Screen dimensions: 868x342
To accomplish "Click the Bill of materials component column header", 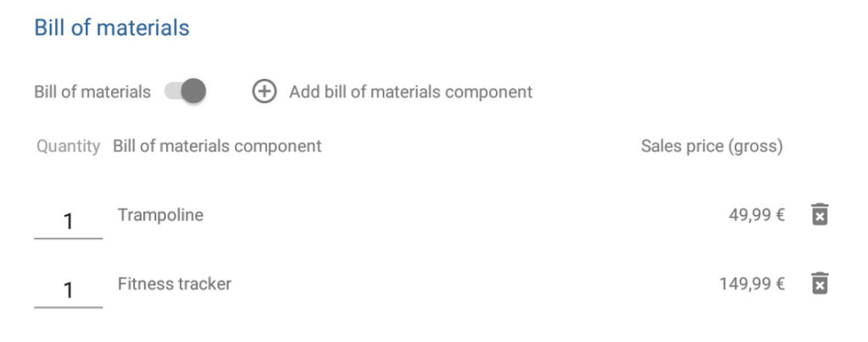I will click(x=217, y=146).
